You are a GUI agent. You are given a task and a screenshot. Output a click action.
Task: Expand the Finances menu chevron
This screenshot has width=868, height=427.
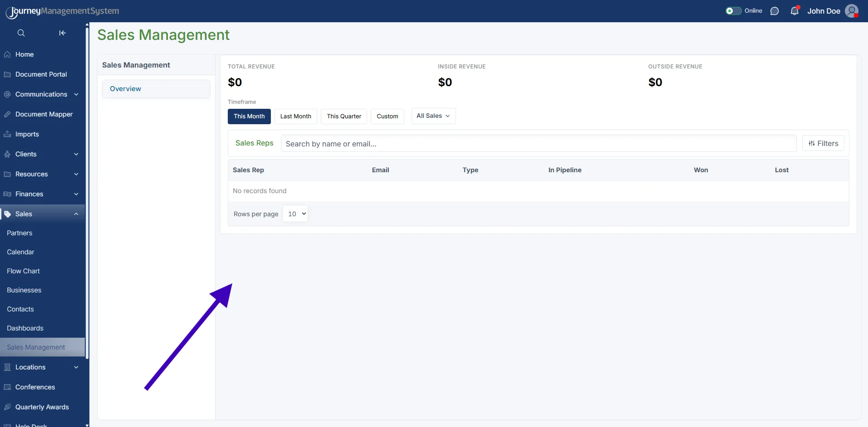point(76,194)
